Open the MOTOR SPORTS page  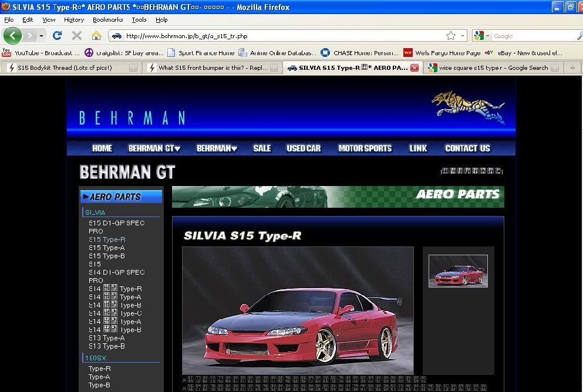pyautogui.click(x=365, y=148)
